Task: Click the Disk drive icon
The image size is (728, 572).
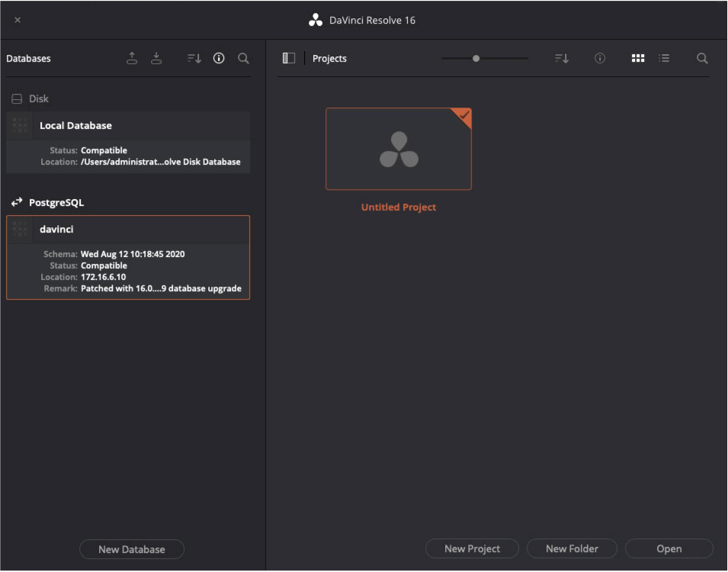Action: 17,98
